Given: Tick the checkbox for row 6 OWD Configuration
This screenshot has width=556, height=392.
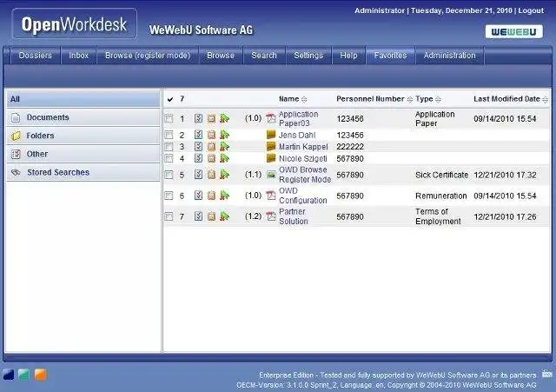Looking at the screenshot, I should (169, 196).
